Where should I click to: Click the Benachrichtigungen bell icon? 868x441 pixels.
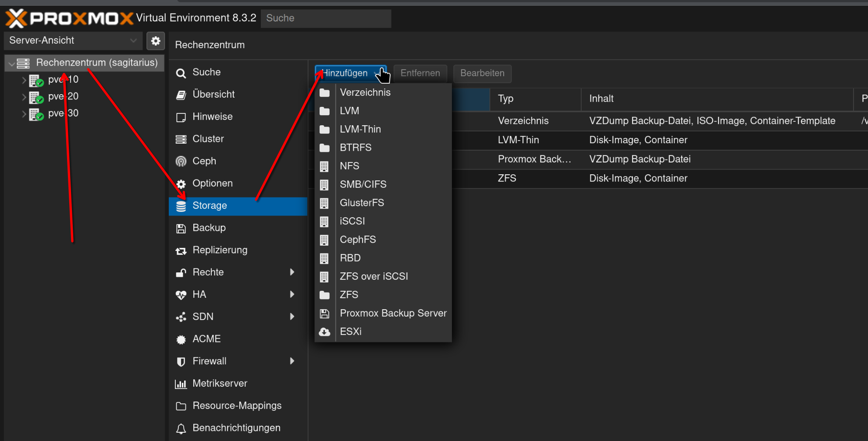coord(181,428)
